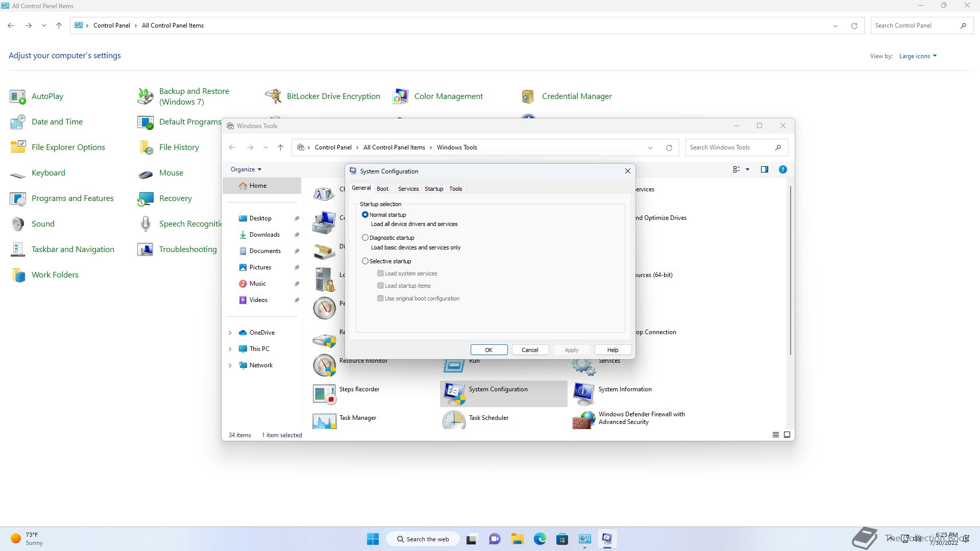Open Taskbar and Navigation icon
Image resolution: width=980 pixels, height=551 pixels.
coord(18,249)
